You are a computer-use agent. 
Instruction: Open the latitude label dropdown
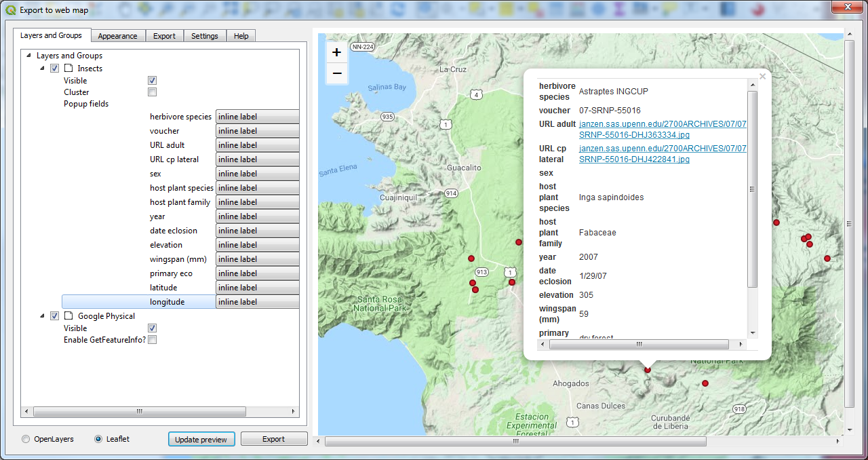(x=257, y=288)
